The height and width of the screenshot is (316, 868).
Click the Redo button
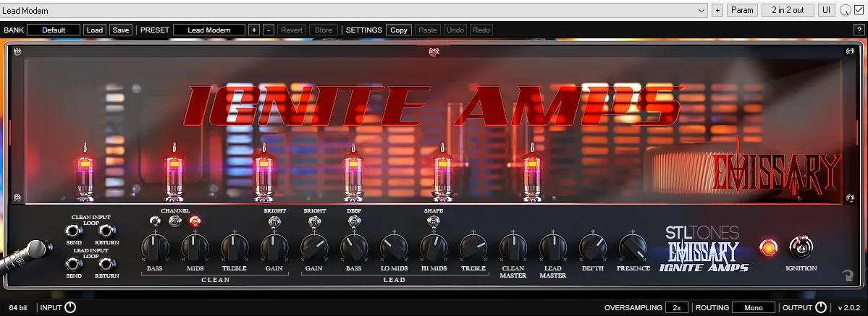(481, 30)
